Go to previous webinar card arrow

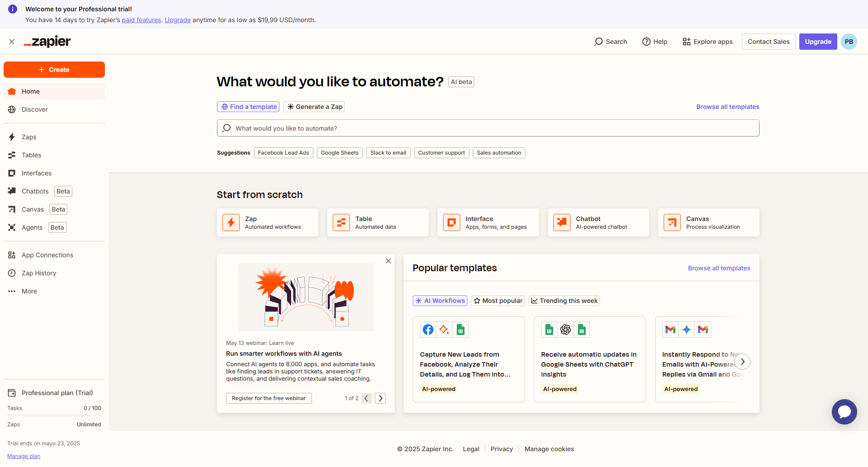[367, 398]
